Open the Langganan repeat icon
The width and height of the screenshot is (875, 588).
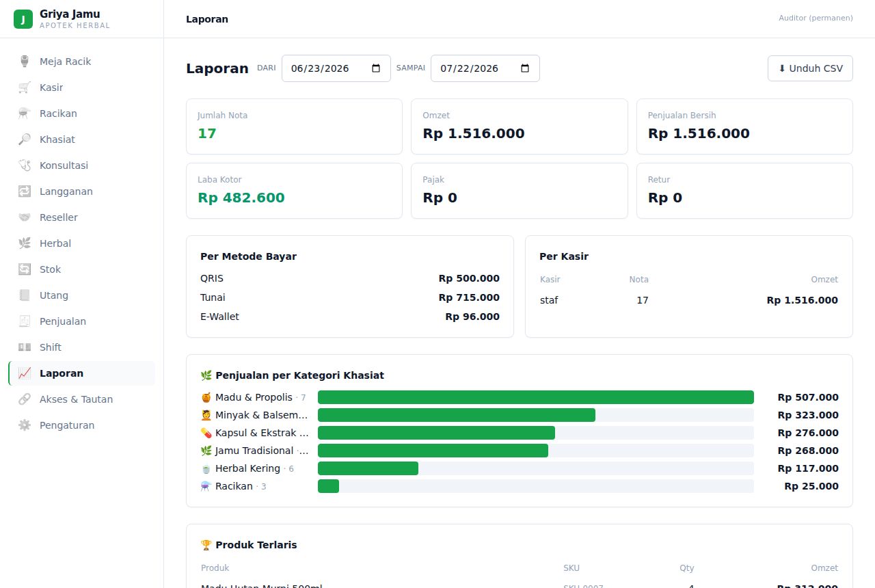tap(25, 191)
